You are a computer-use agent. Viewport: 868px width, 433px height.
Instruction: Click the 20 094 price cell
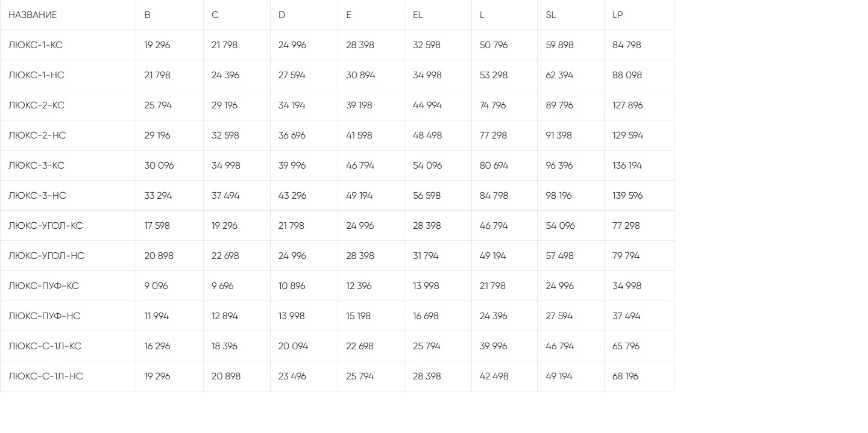pyautogui.click(x=293, y=346)
